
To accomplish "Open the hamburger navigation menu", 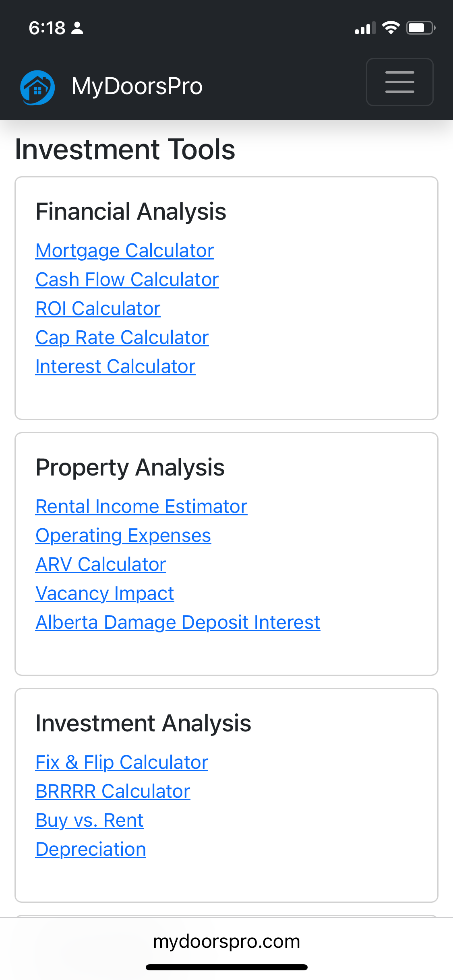I will point(399,82).
